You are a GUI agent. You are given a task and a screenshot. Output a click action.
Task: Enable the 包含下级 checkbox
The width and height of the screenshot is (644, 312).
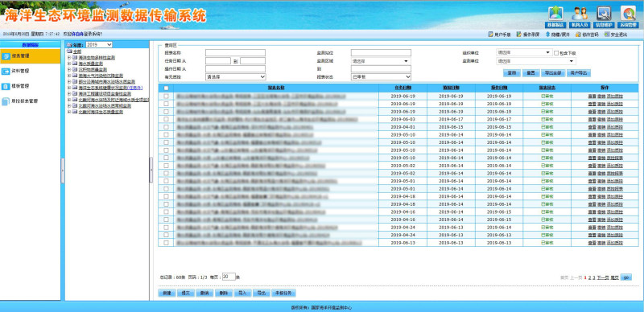pyautogui.click(x=556, y=53)
